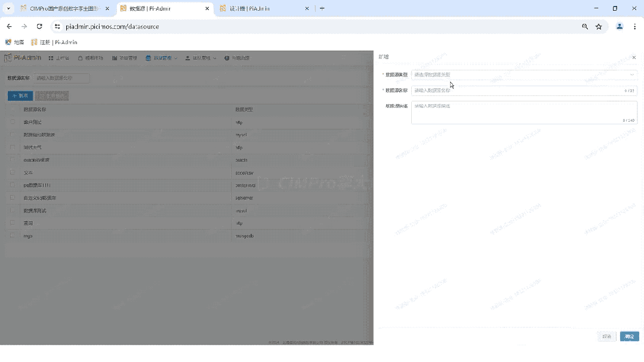Open a new browser tab
This screenshot has height=362, width=644.
pos(322,8)
